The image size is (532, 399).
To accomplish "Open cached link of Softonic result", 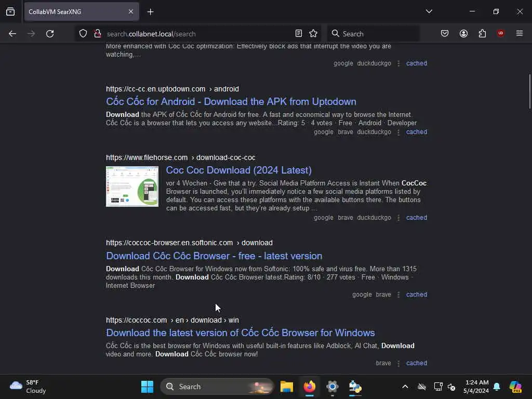I will tap(417, 295).
